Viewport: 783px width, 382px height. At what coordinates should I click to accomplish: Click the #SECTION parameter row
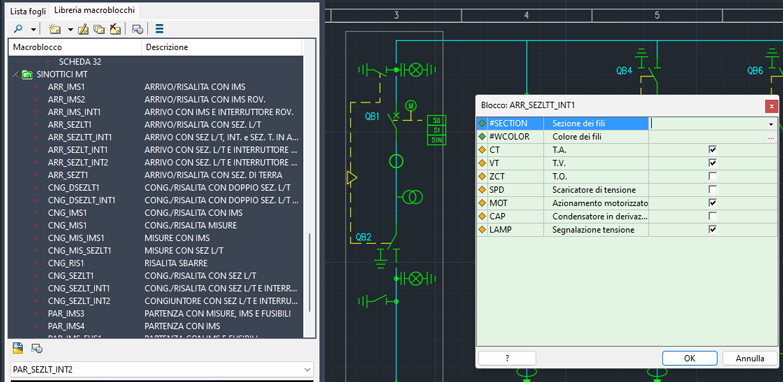(x=627, y=123)
